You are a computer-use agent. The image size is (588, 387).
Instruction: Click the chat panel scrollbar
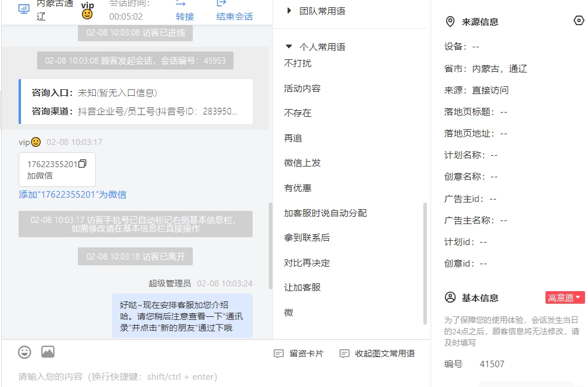click(271, 246)
